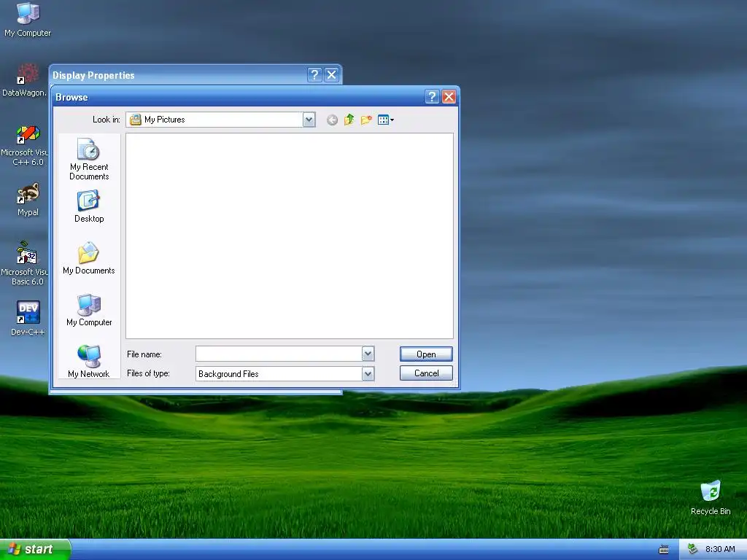This screenshot has width=747, height=560.
Task: Select the Mypal browser desktop shortcut
Action: 28,200
